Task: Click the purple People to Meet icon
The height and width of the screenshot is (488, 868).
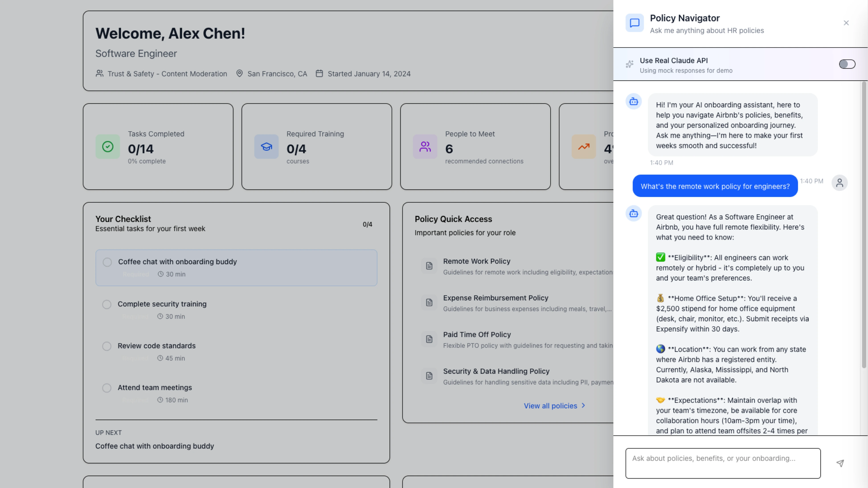Action: [x=425, y=147]
